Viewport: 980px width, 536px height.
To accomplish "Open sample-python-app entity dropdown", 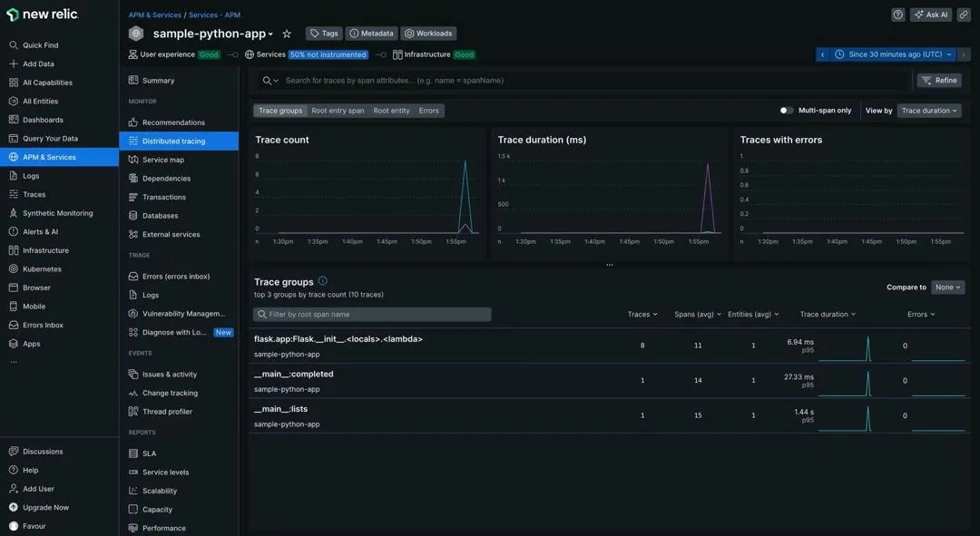I will pos(212,34).
